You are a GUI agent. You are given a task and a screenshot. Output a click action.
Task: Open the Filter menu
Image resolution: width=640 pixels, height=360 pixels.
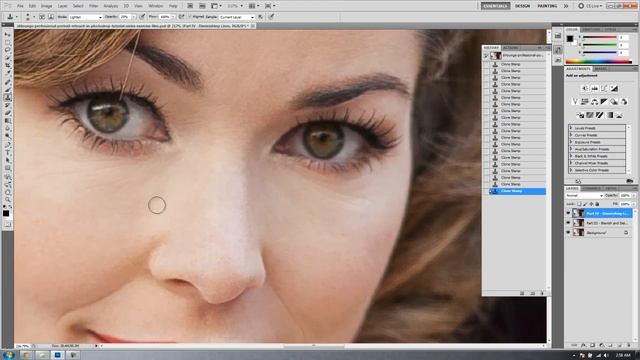(x=93, y=6)
